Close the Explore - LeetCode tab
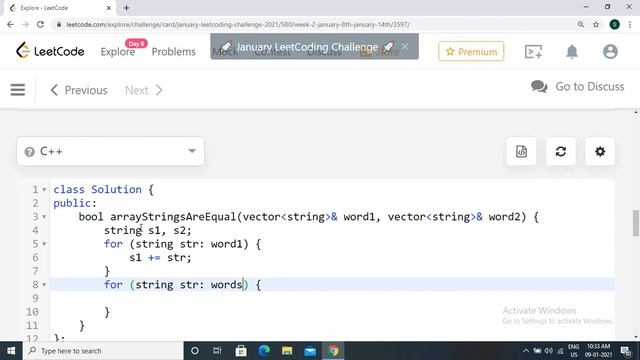The image size is (640, 360). tap(109, 8)
